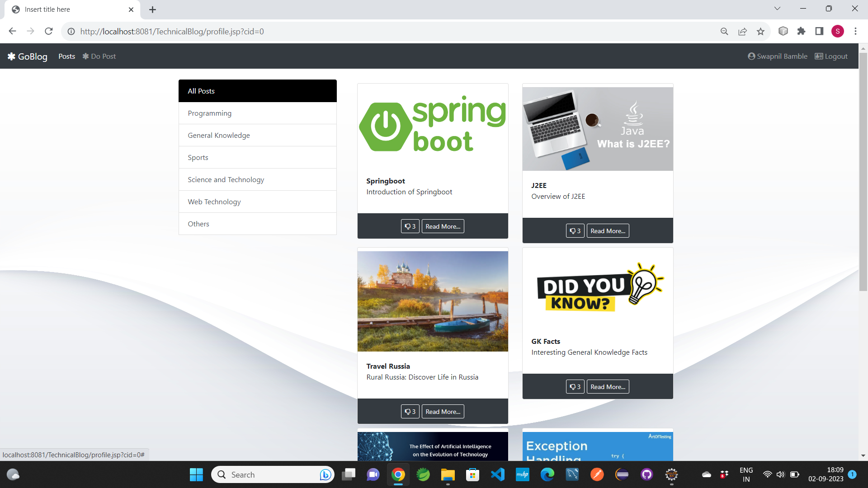
Task: Expand the tab search chevron
Action: (777, 9)
